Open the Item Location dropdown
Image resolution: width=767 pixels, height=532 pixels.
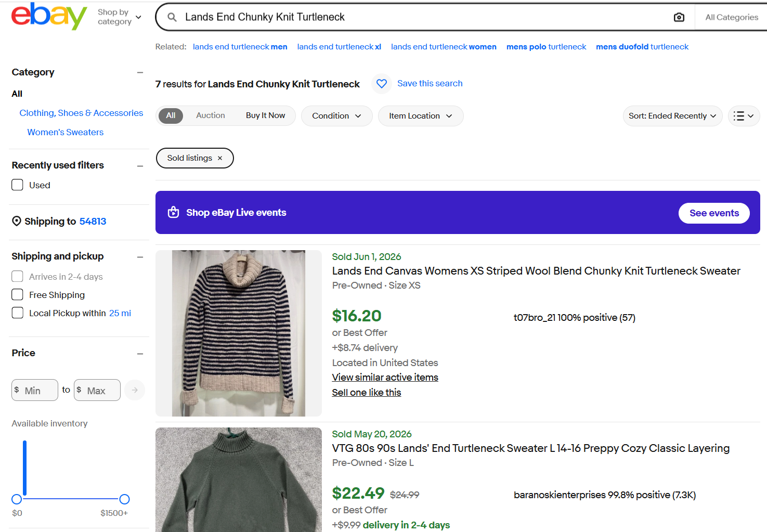pos(421,116)
